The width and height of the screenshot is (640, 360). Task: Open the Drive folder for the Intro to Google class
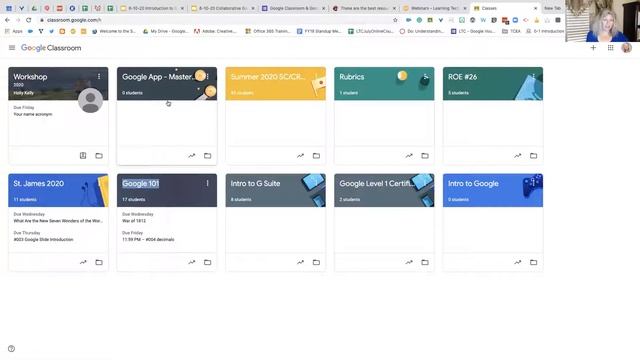[533, 262]
